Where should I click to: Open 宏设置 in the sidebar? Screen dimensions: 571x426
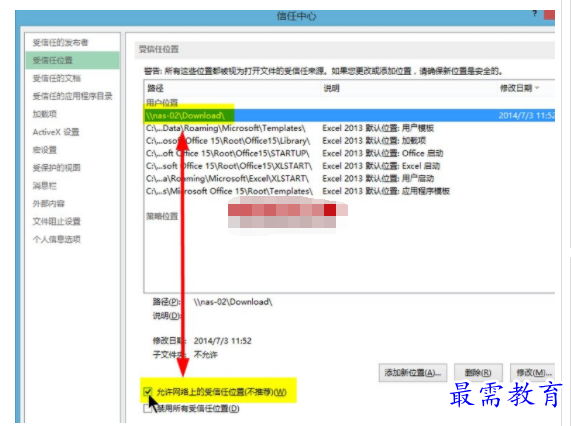coord(44,150)
